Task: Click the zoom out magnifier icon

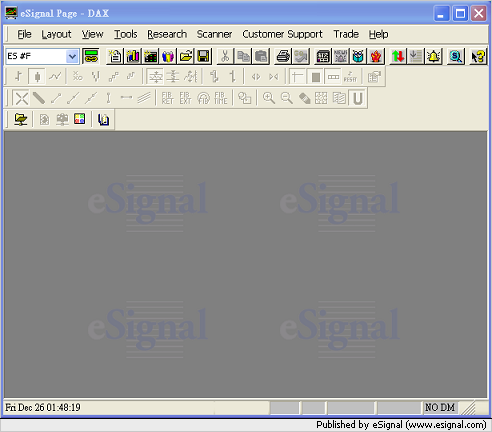Action: (287, 98)
